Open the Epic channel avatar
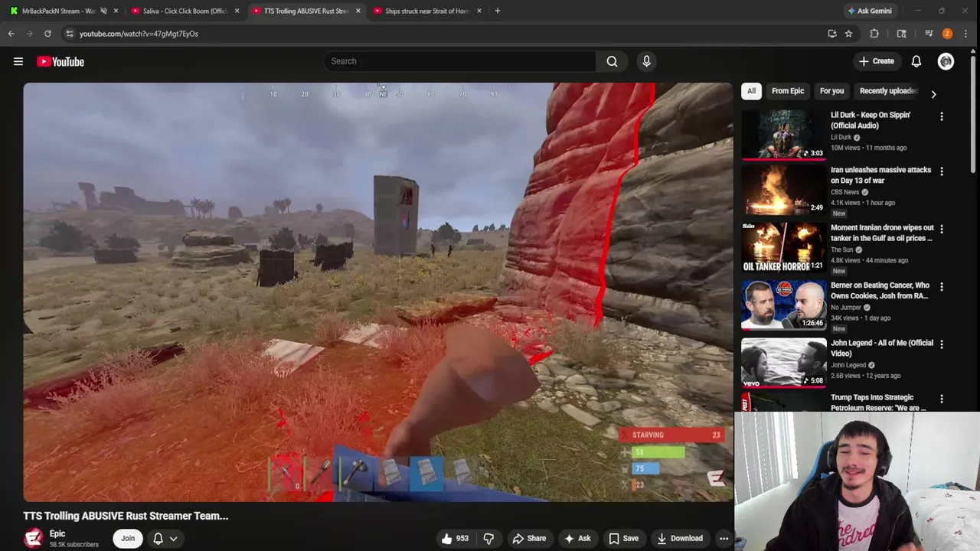 coord(33,539)
